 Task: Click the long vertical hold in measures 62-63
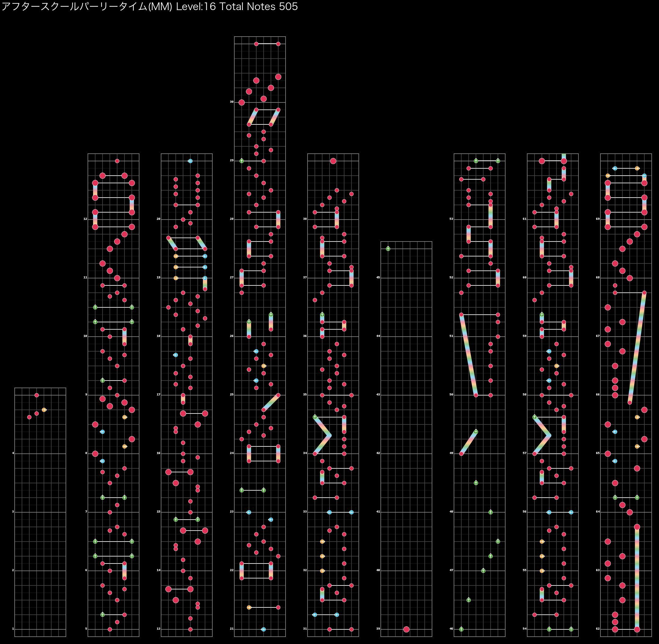(637, 578)
